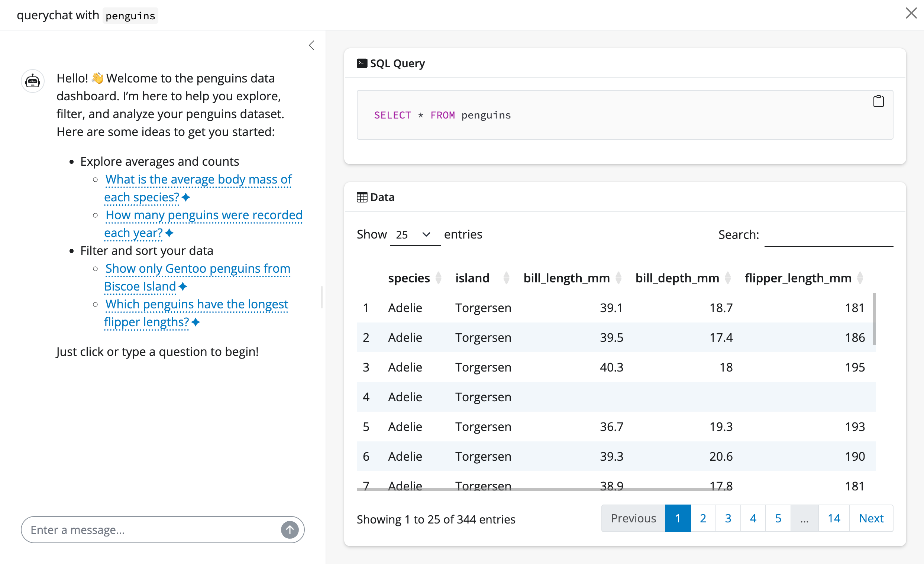
Task: Click the robot avatar icon in chat
Action: point(32,81)
